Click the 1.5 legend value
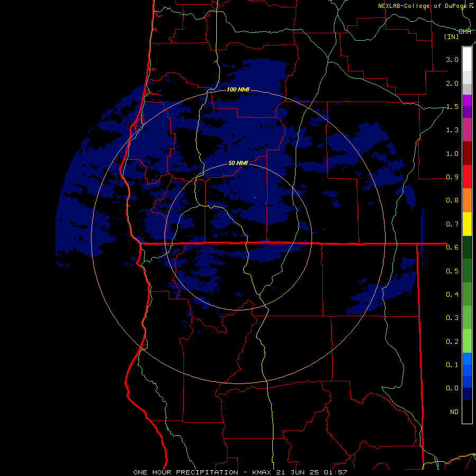476x476 pixels. tap(452, 106)
